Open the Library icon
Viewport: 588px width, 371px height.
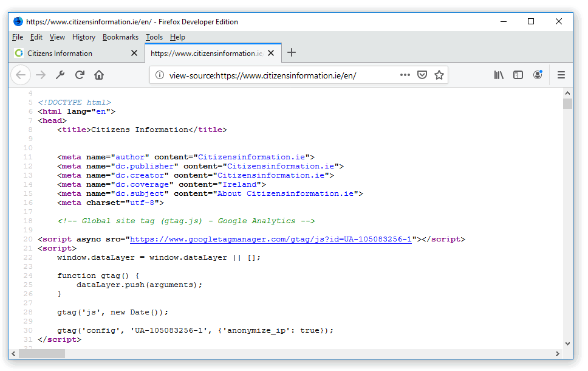[499, 75]
